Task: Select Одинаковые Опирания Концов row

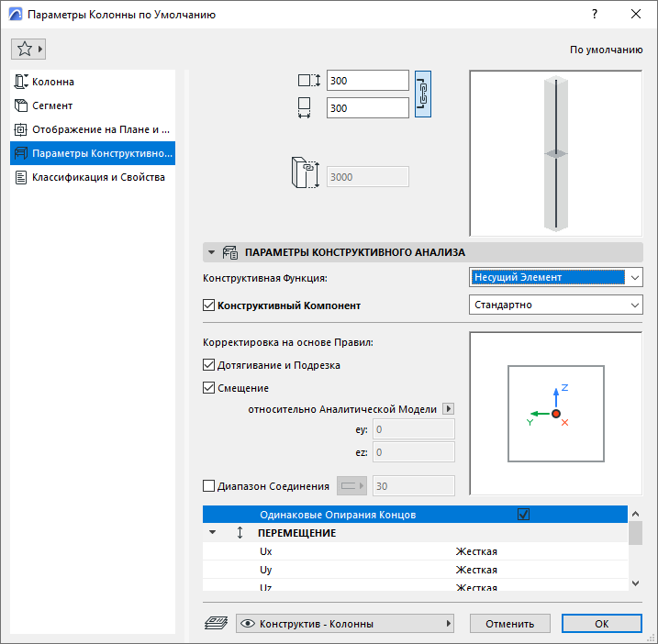Action: 415,515
